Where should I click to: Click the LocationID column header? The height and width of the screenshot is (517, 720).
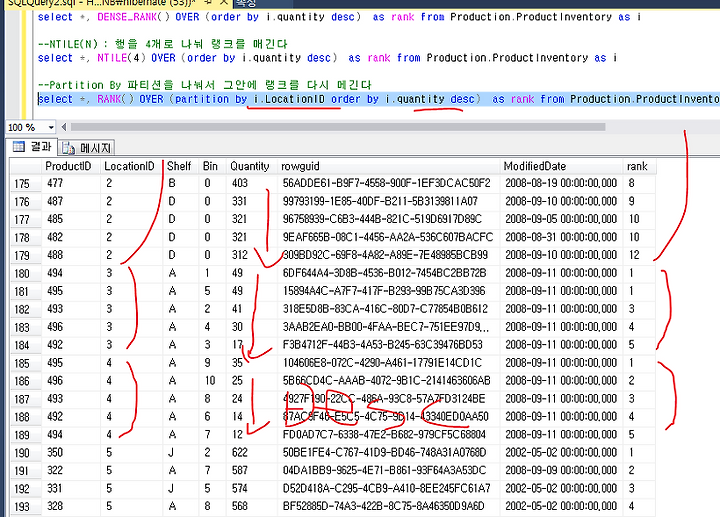(x=129, y=166)
